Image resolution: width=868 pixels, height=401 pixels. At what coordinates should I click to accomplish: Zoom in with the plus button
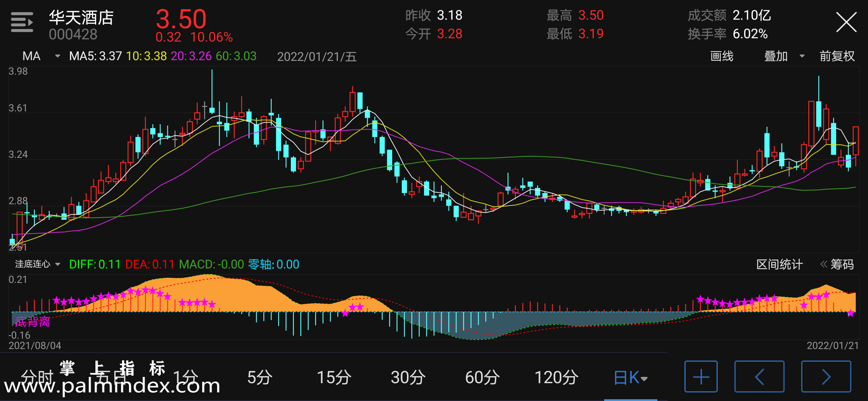pyautogui.click(x=701, y=377)
